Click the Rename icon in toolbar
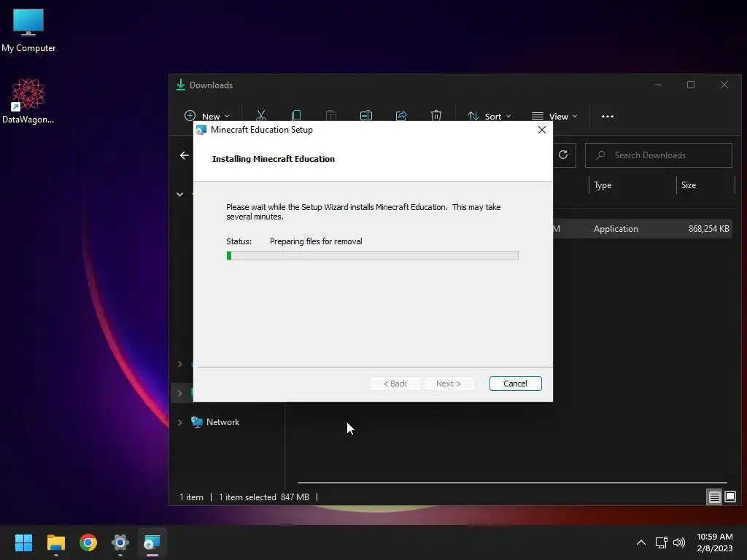This screenshot has height=560, width=747. 366,116
